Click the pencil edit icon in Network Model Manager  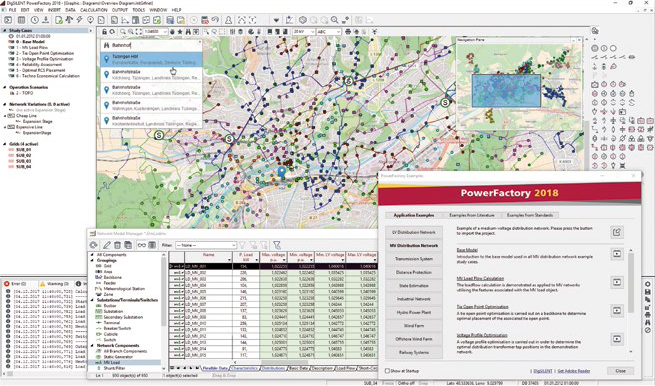click(107, 245)
